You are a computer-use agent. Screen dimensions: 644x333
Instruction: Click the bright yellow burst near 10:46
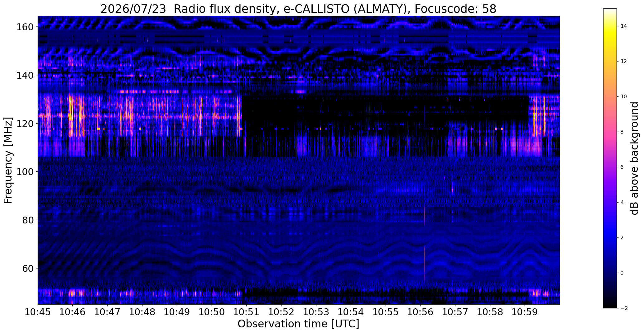tap(71, 116)
